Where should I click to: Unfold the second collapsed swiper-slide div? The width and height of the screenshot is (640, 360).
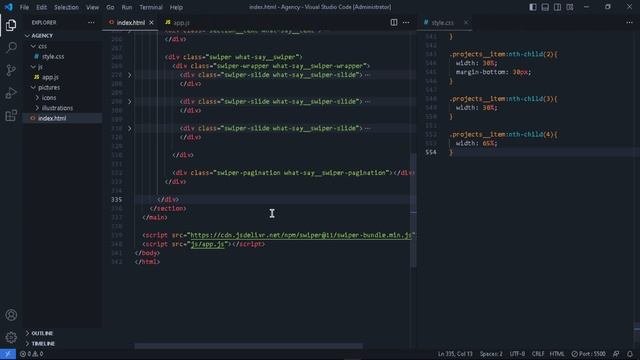point(130,102)
